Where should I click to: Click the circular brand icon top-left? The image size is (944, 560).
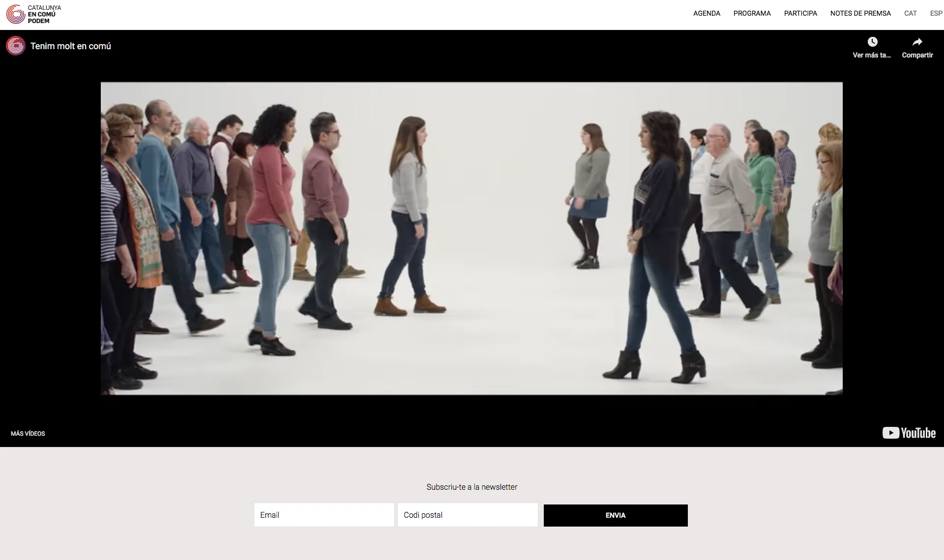(15, 13)
